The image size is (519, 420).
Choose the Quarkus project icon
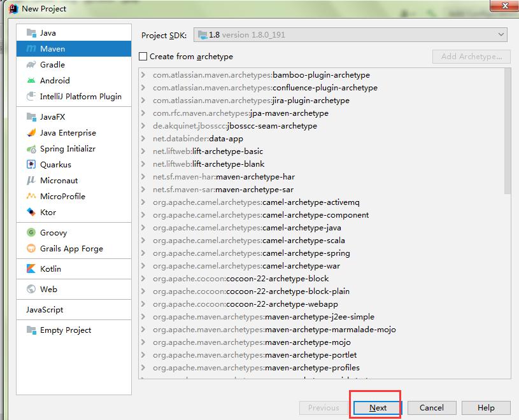tap(31, 165)
